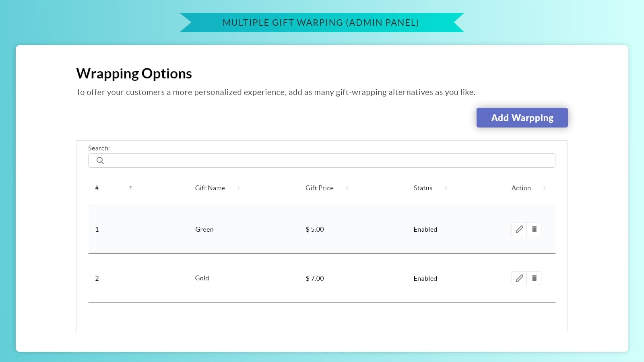Screen dimensions: 644x362
Task: Click the Action column sort arrows
Action: (544, 188)
